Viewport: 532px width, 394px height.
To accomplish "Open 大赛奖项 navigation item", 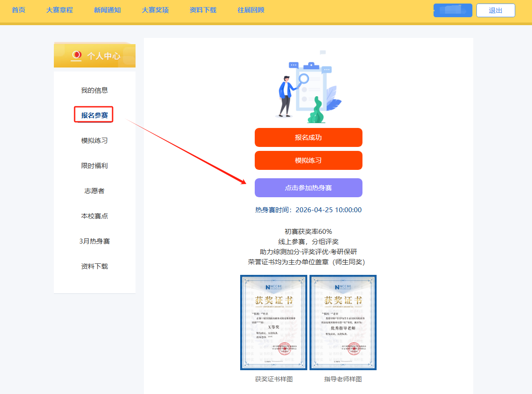I will (155, 10).
